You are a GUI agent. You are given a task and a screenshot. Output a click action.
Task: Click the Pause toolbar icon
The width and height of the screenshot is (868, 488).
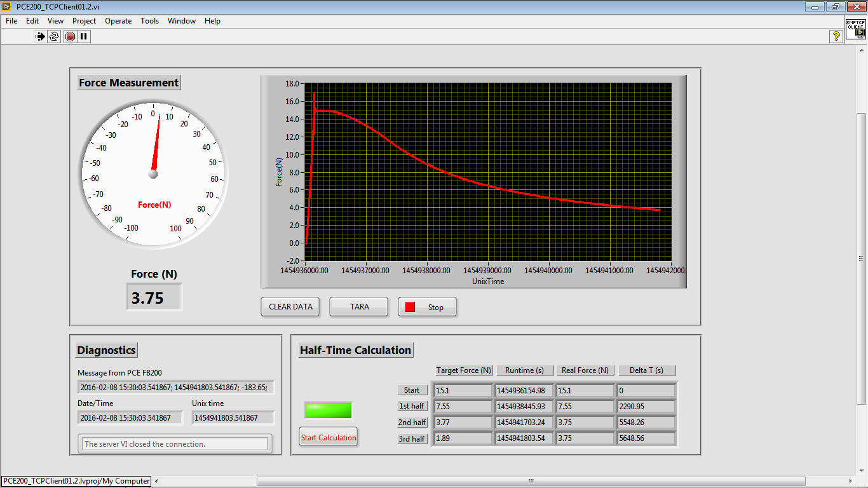[x=84, y=36]
